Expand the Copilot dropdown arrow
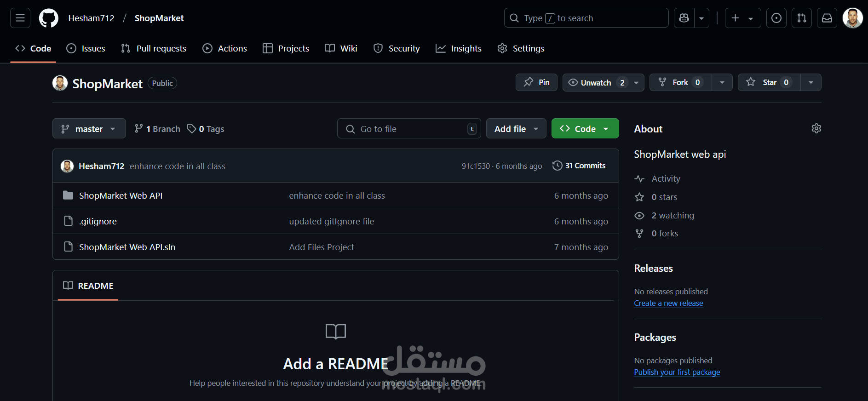Viewport: 868px width, 401px height. [x=701, y=18]
